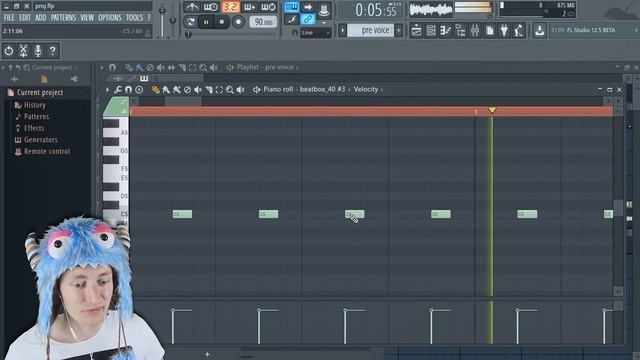Click the one-click audio recording microphone icon
Screen dimensions: 640x360
coord(38,51)
